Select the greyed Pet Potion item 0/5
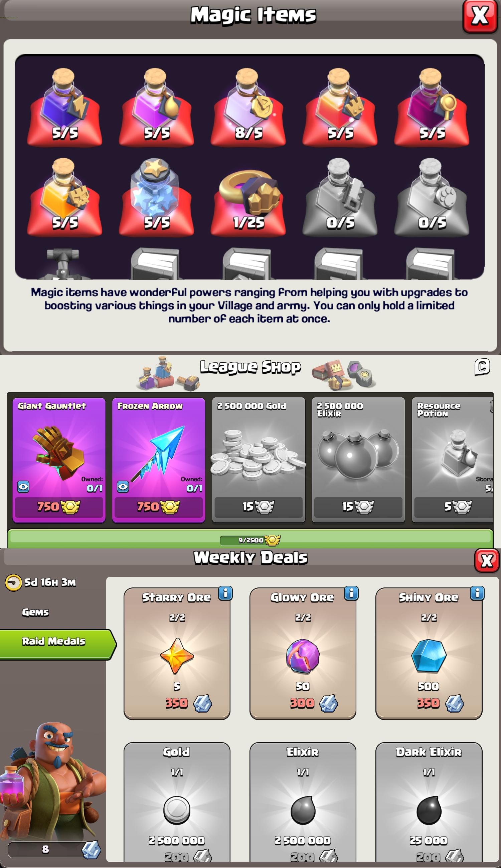 pyautogui.click(x=432, y=197)
